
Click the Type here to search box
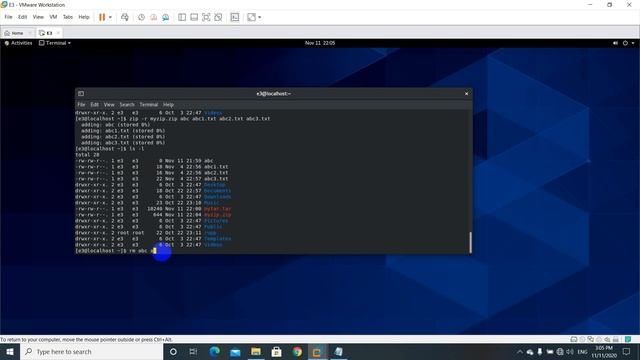[x=91, y=351]
